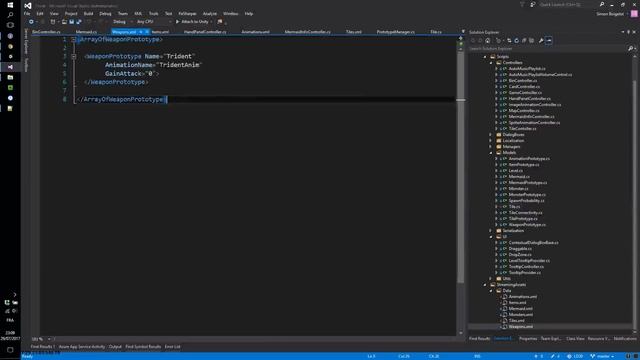Click the Windows taskbar search icon
This screenshot has width=640, height=360.
click(x=10, y=15)
